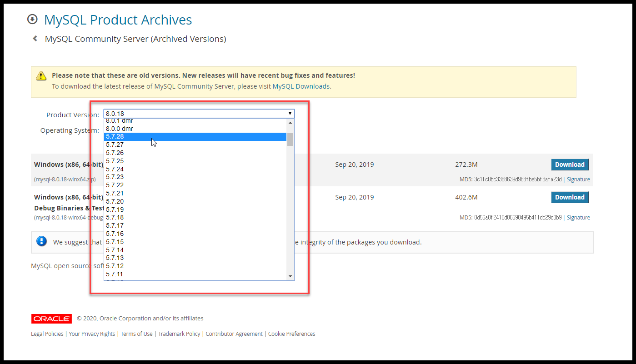Open Your Privacy Rights footer link

point(92,334)
